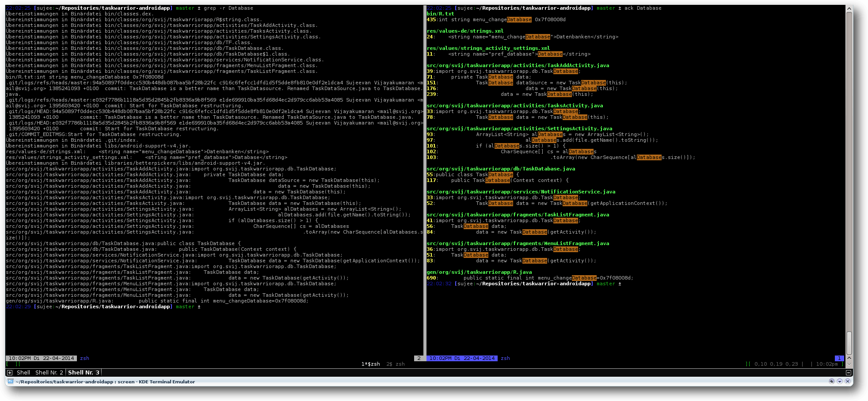Click ack line 55 'public class TaskDatabase {'

point(473,174)
